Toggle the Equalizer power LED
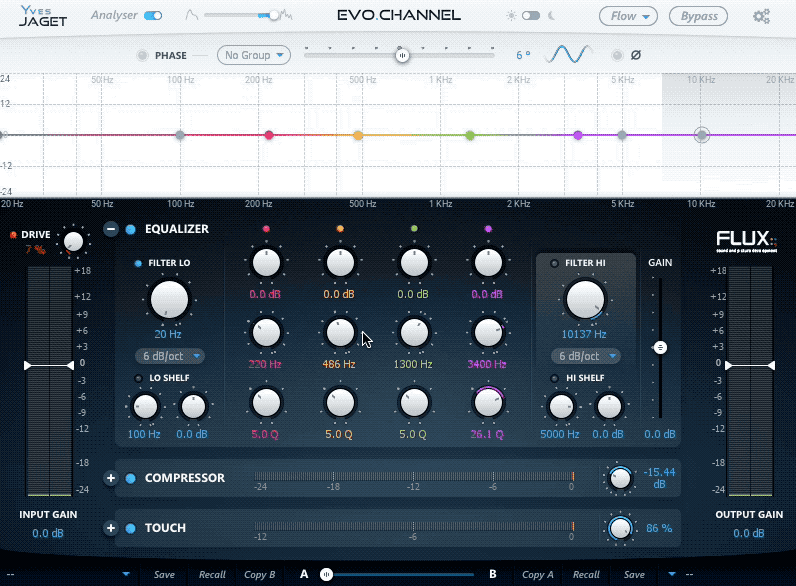 [130, 229]
